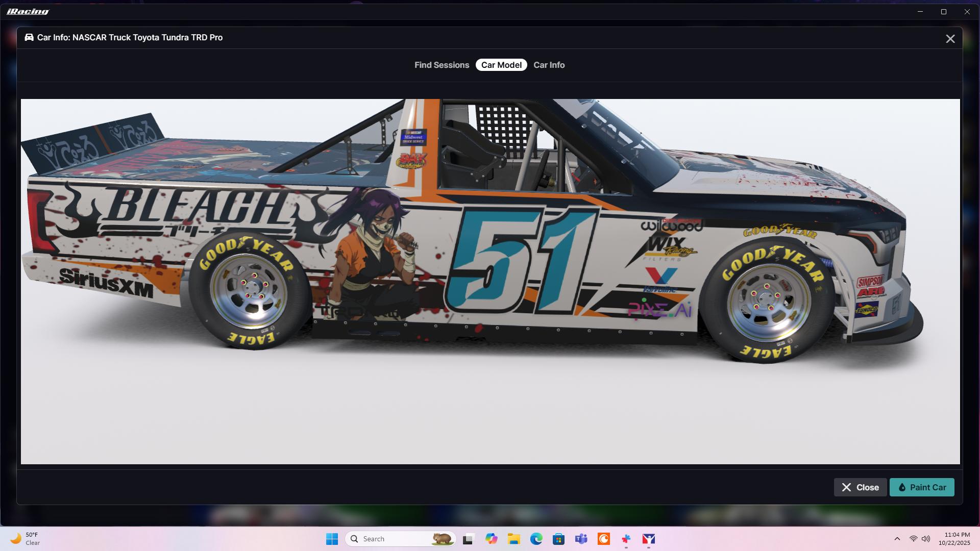Open Microsoft Teams from the taskbar
Screen dimensions: 980x551
click(581, 539)
